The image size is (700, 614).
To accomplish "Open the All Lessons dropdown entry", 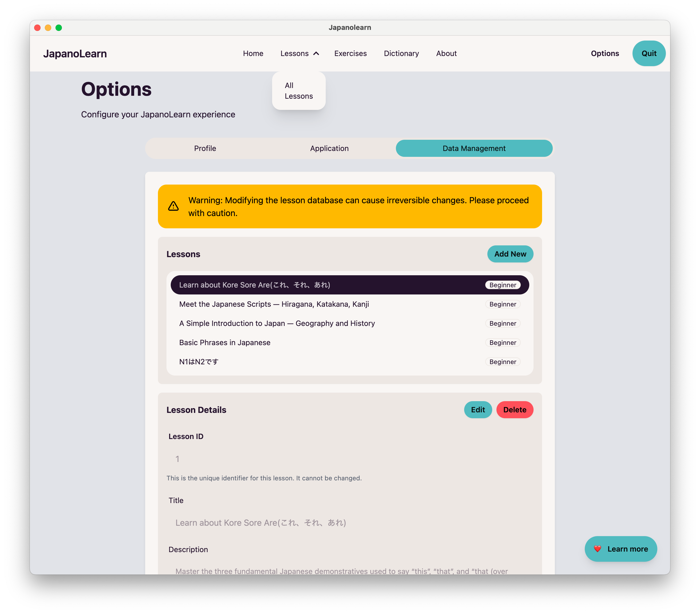I will 298,91.
